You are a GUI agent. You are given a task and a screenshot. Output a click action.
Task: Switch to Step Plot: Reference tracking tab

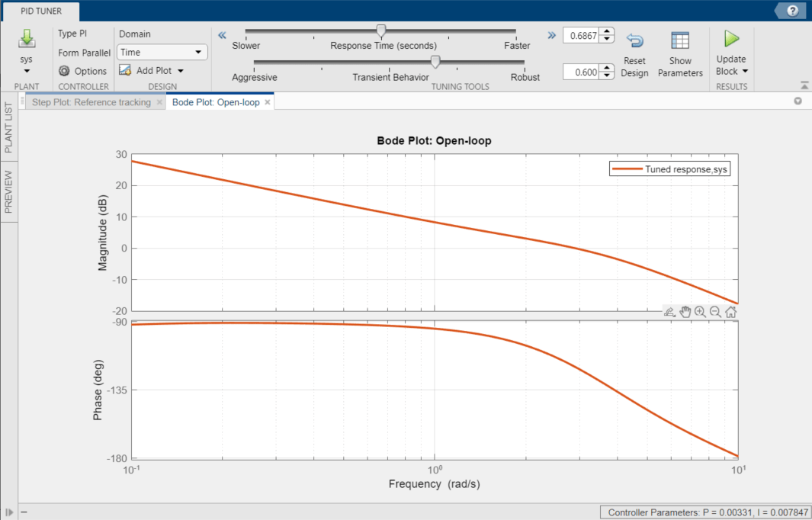tap(91, 102)
